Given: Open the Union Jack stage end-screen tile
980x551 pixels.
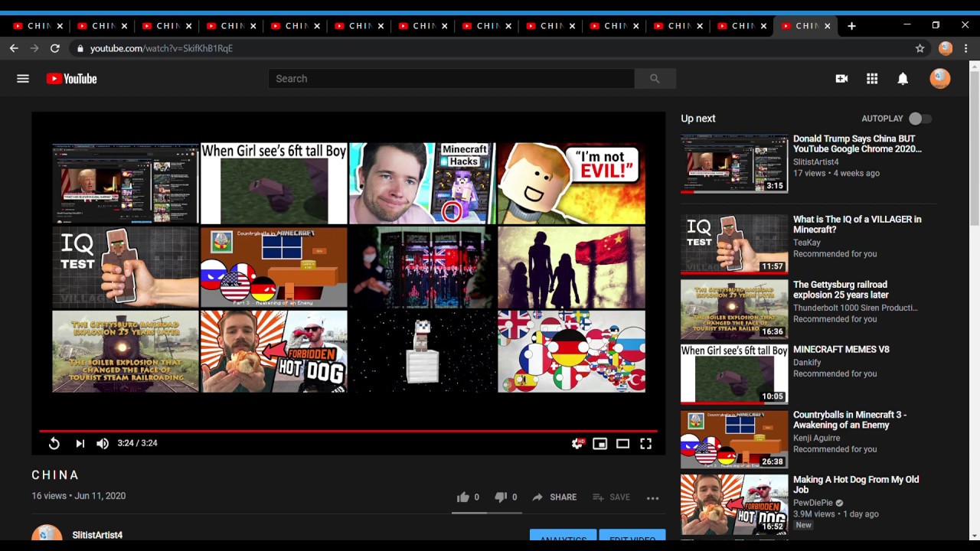Looking at the screenshot, I should (x=423, y=267).
